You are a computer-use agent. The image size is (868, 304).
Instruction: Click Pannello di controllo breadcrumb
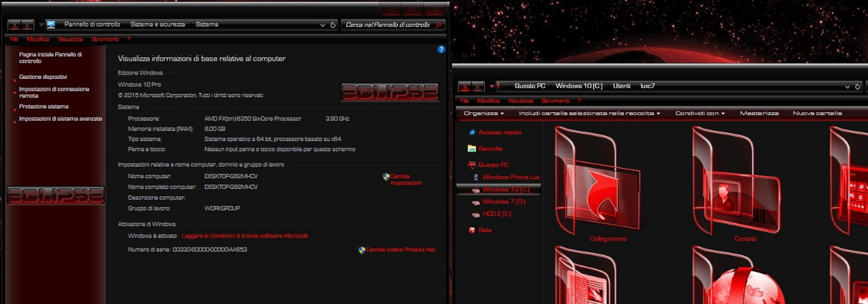click(x=92, y=25)
